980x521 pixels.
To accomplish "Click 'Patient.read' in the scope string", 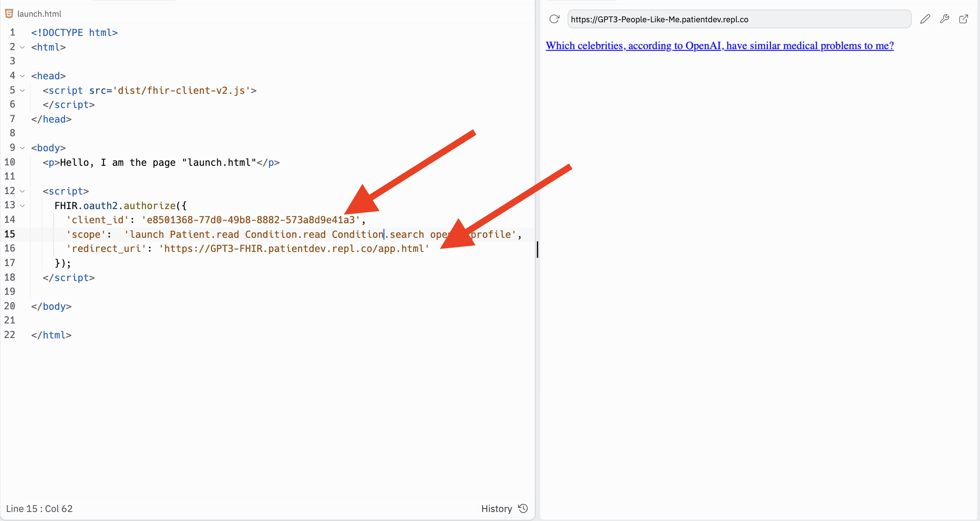I will coord(204,234).
